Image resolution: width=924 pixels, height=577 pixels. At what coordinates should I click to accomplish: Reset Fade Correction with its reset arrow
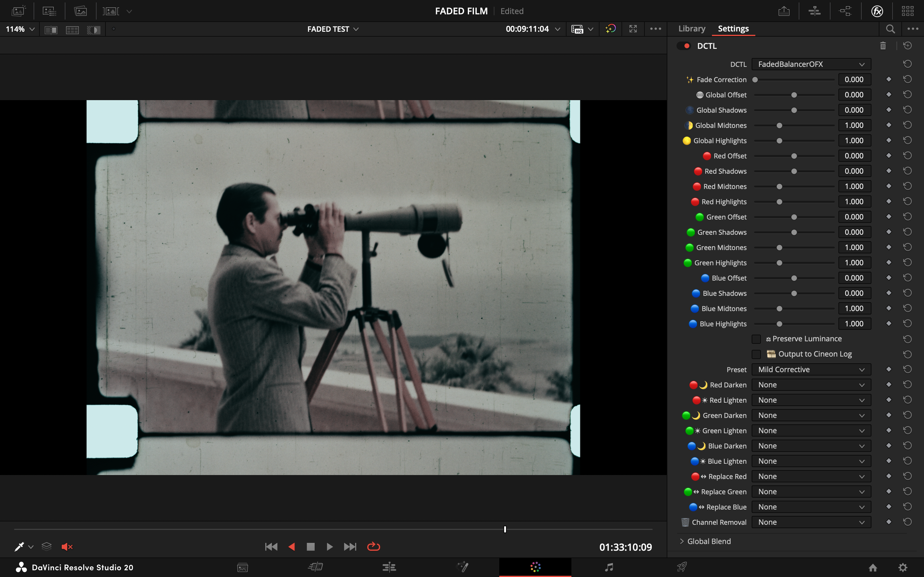(x=908, y=79)
